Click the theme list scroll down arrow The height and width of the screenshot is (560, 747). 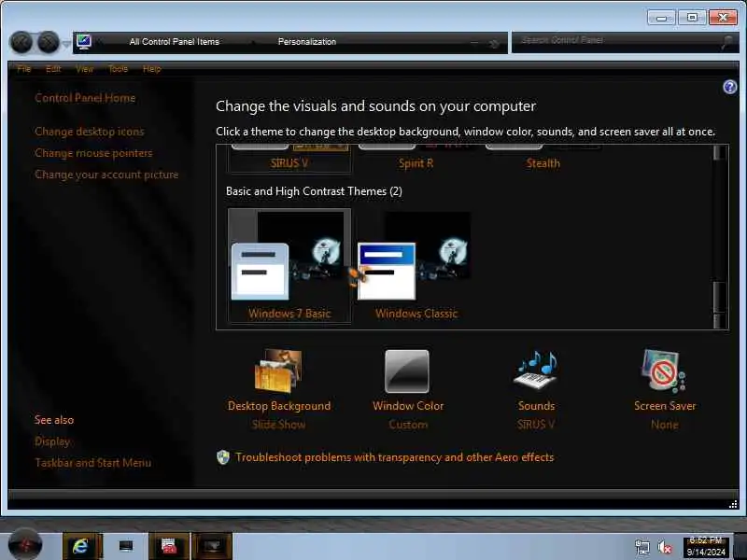[719, 321]
